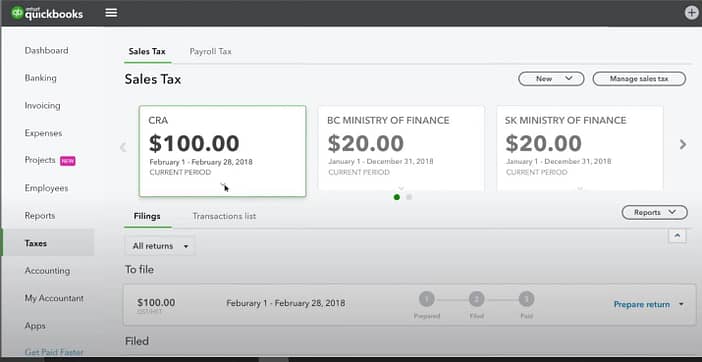Open Taxes in the sidebar

pyautogui.click(x=48, y=243)
